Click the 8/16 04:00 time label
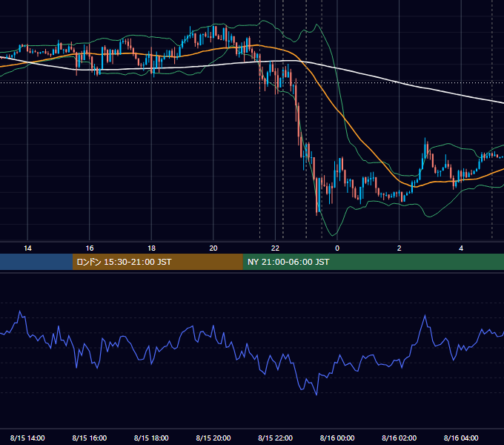This screenshot has width=504, height=445. pyautogui.click(x=461, y=438)
